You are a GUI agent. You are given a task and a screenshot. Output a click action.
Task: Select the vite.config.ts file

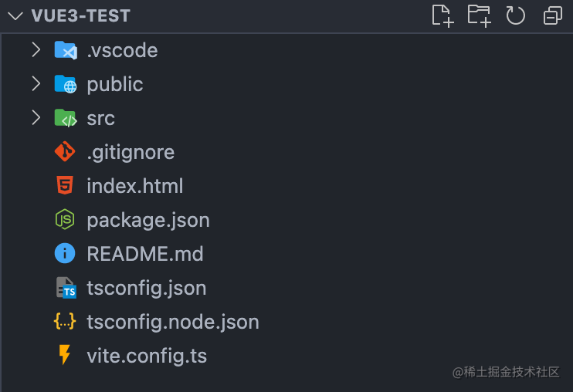(147, 356)
